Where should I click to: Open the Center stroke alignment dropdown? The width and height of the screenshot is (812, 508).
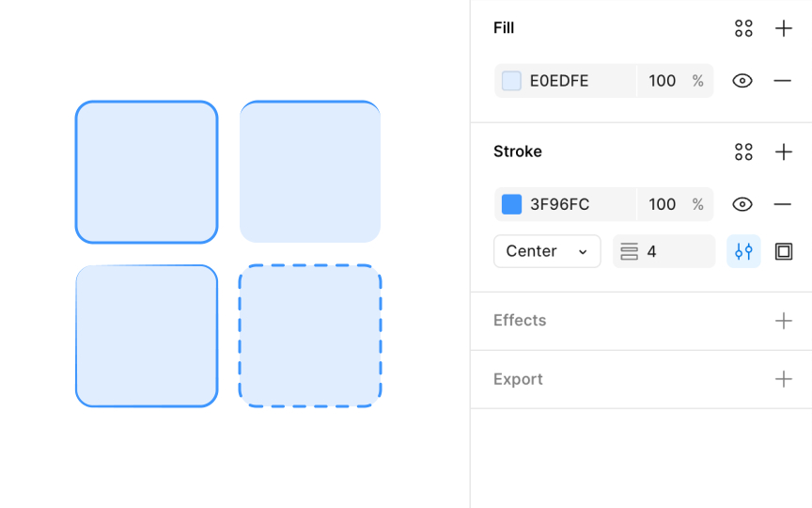(547, 251)
